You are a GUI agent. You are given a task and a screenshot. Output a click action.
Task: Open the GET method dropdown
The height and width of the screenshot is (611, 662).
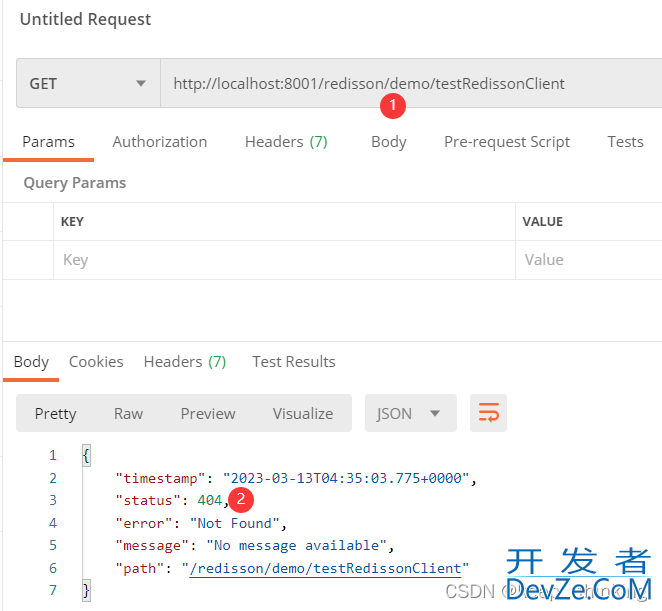pos(88,83)
